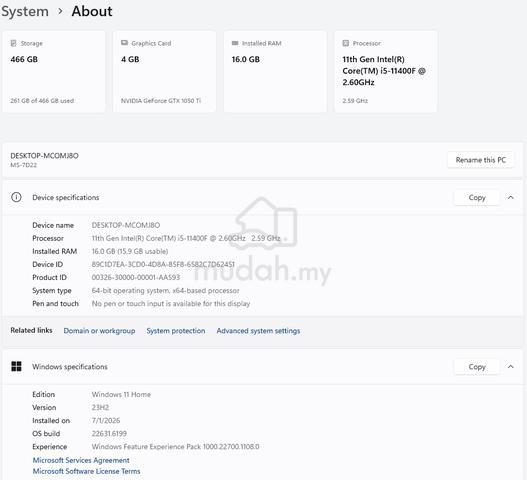Screen dimensions: 527x480
Task: Copy the device specifications
Action: [x=477, y=197]
